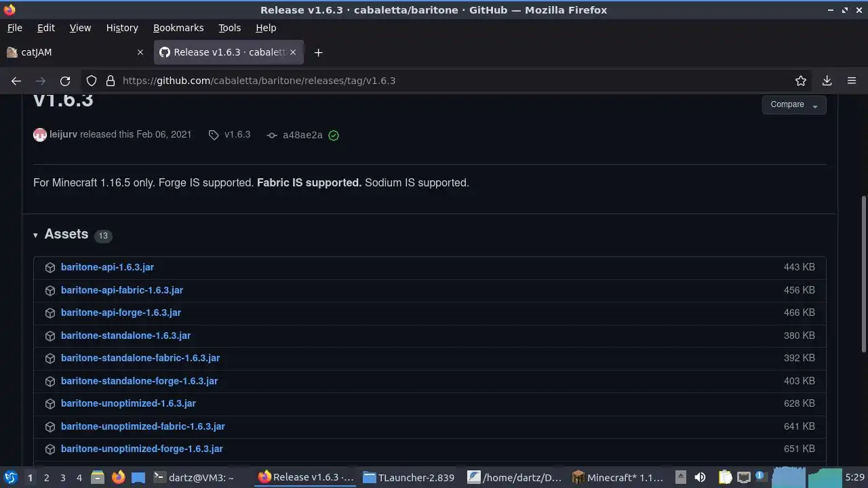Image resolution: width=868 pixels, height=488 pixels.
Task: Switch to workspace 3 in taskbar
Action: click(x=62, y=478)
